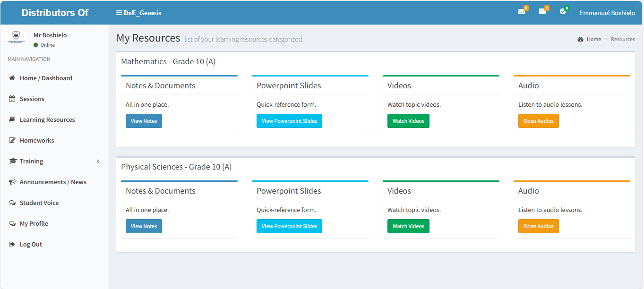Viewport: 644px width, 289px height.
Task: Click the checkmark notifications icon in header
Action: click(x=562, y=12)
